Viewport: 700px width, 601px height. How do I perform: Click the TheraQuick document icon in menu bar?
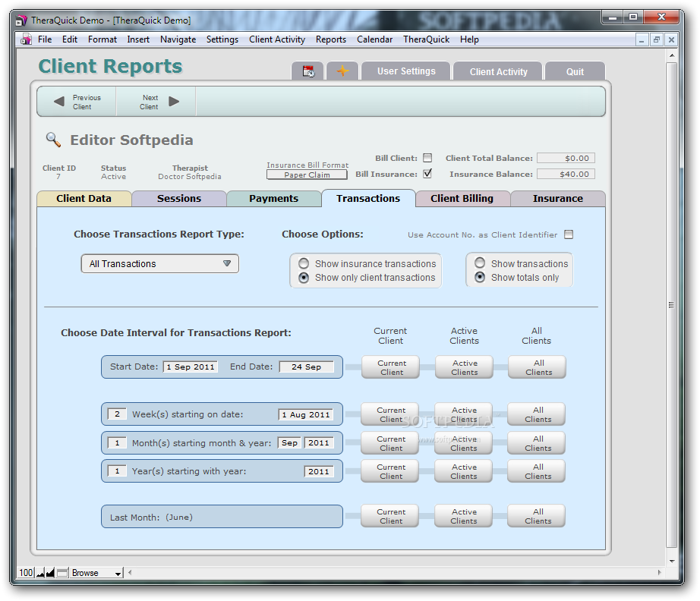[27, 39]
